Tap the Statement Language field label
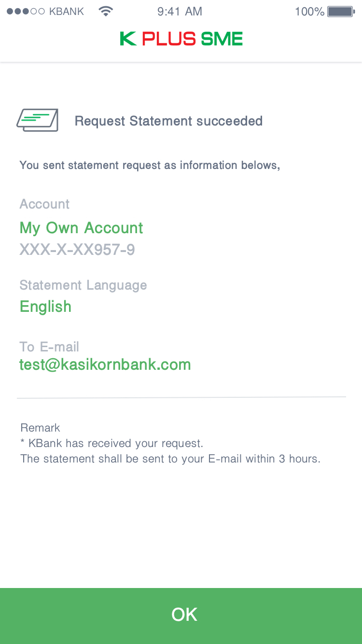This screenshot has width=362, height=644. tap(83, 285)
